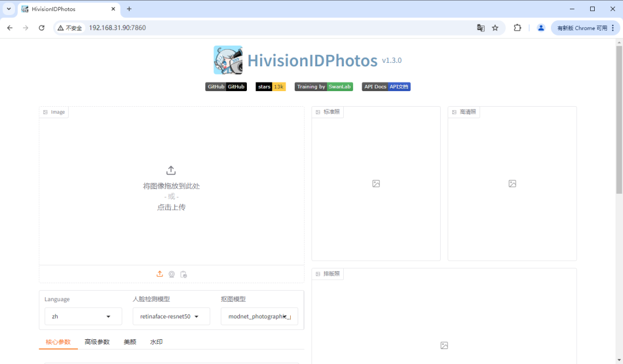Click the HivisionIDPhotos title text
The image size is (623, 364).
(312, 61)
